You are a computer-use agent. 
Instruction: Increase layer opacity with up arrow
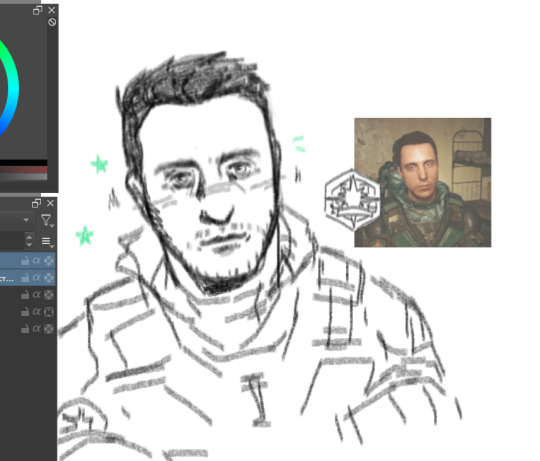point(29,237)
